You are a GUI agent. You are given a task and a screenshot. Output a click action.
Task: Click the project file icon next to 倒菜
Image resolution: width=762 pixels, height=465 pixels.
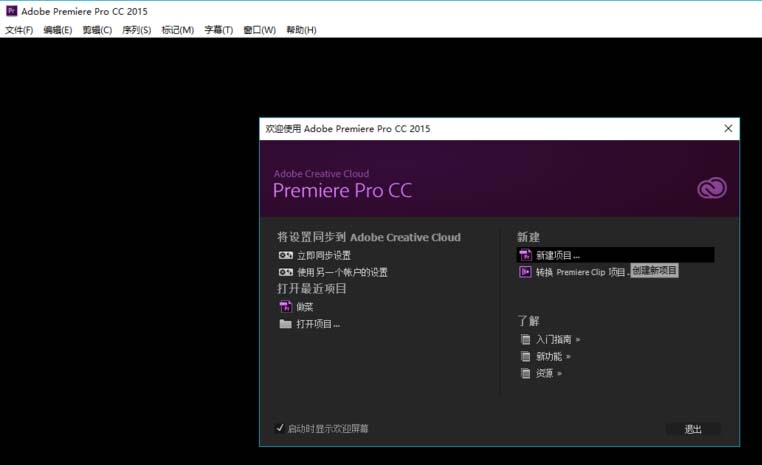click(x=286, y=307)
